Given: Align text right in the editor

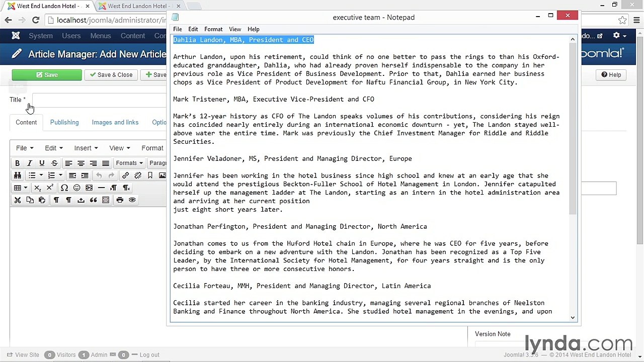Looking at the screenshot, I should click(x=93, y=163).
